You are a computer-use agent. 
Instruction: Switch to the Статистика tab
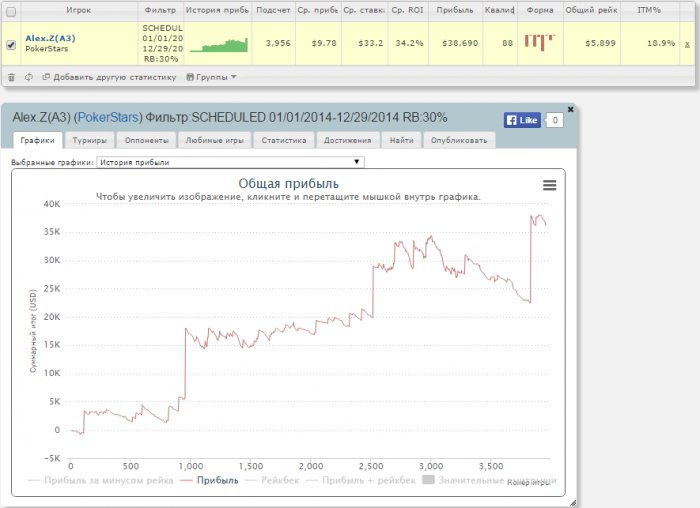click(283, 141)
